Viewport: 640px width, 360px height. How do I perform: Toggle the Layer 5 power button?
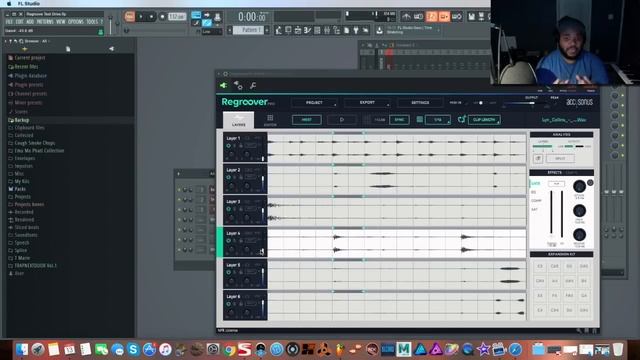[229, 272]
